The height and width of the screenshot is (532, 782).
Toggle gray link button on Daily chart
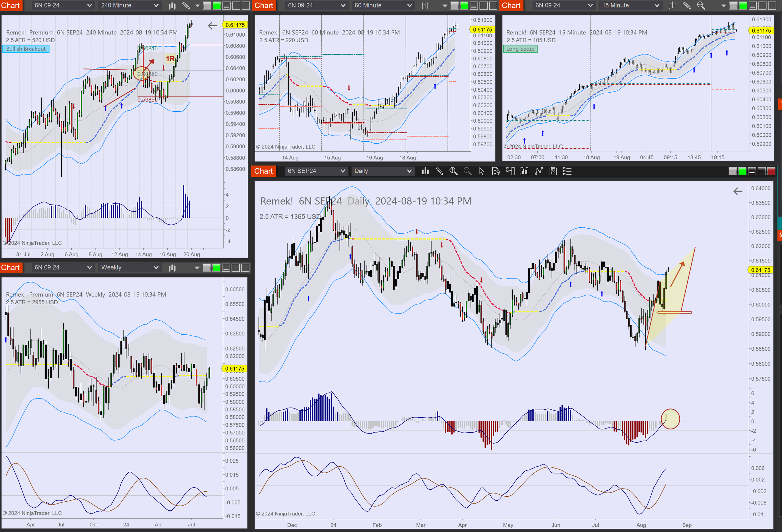pyautogui.click(x=733, y=171)
